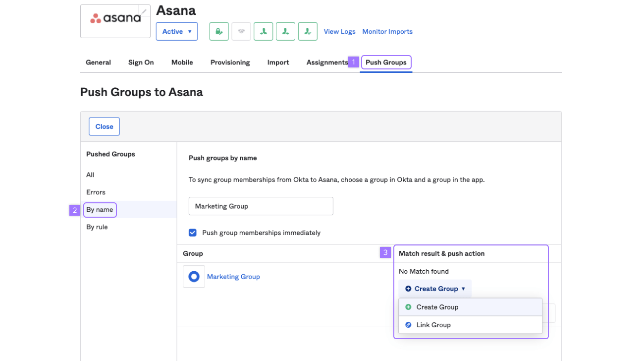
Task: Click the "Group" column header
Action: coord(193,253)
